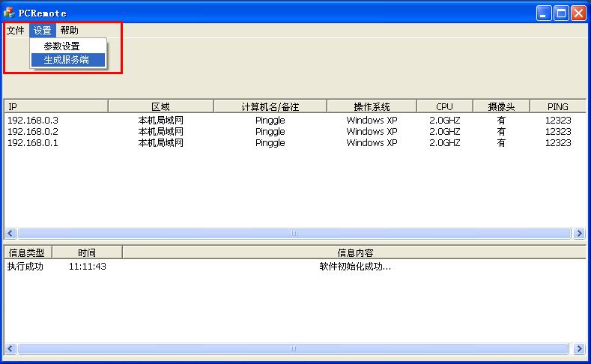This screenshot has width=591, height=364.
Task: Click the 计算机名/备注 column header
Action: [270, 106]
